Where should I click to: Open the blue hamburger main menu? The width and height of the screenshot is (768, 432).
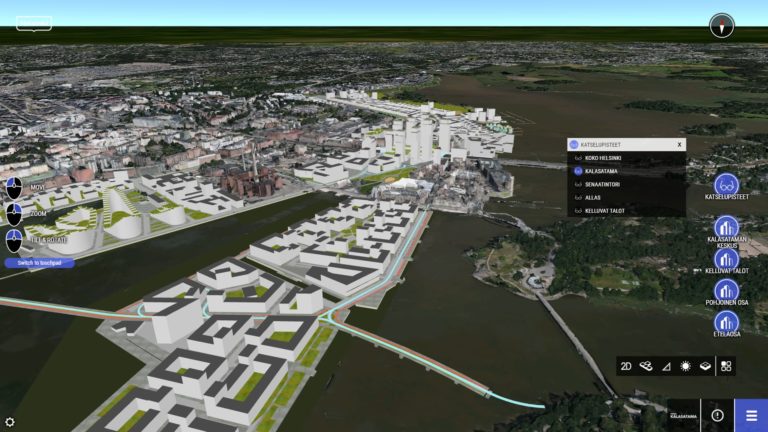751,415
